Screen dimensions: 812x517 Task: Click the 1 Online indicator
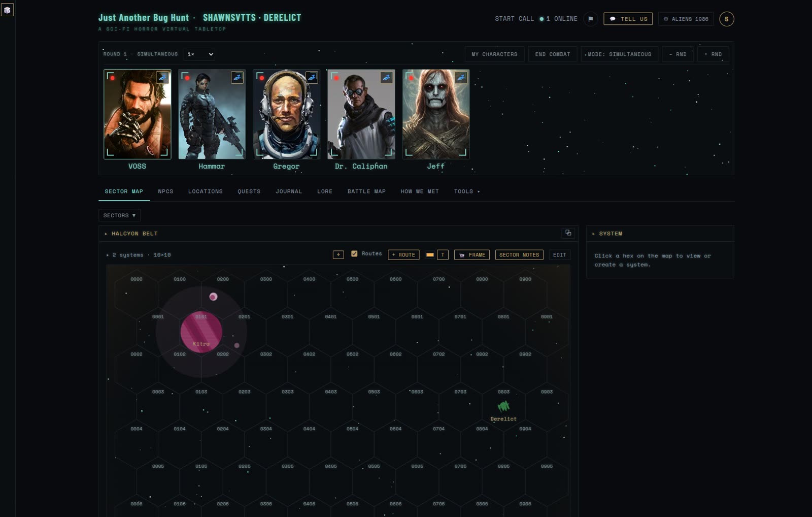point(558,19)
